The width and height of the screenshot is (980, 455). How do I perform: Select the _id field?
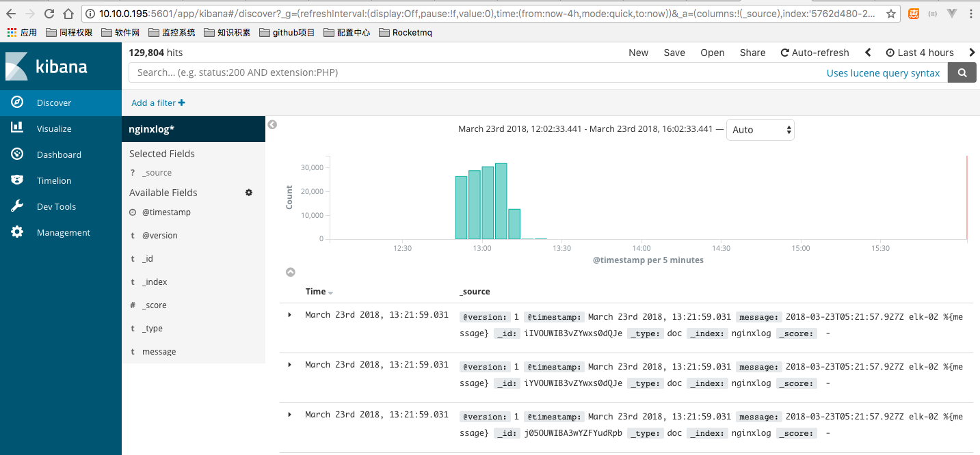(147, 259)
